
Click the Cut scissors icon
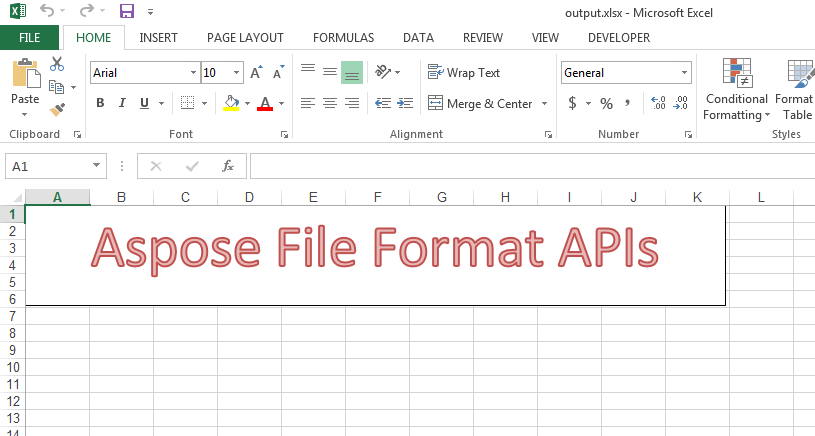pos(57,65)
